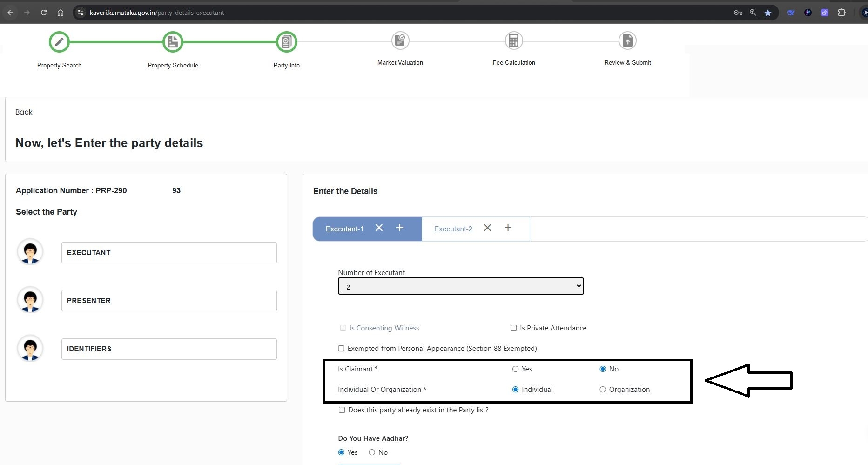Check Exempted from Personal Appearance option
This screenshot has height=465, width=868.
pyautogui.click(x=341, y=349)
